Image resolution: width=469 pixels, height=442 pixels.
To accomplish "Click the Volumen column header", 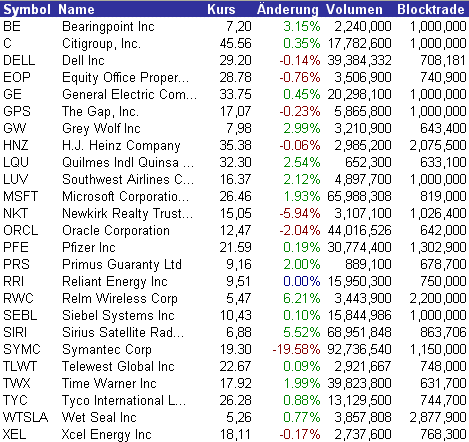I will [354, 9].
